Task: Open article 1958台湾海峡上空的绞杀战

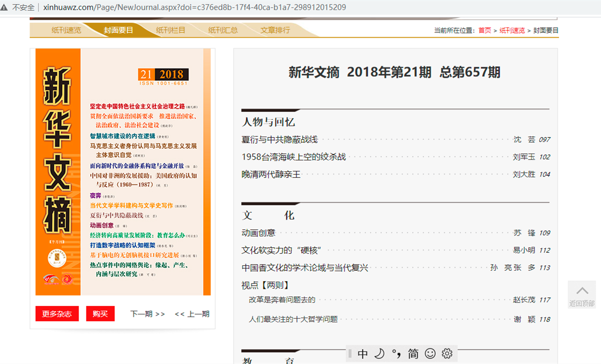Action: coord(293,157)
